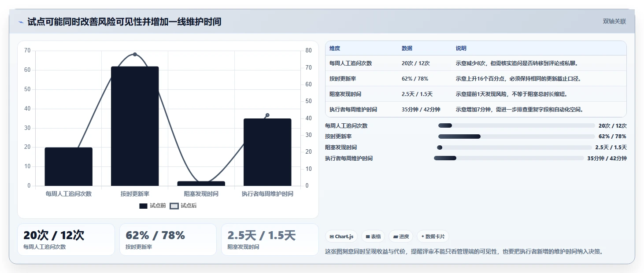Click the 按时更新率 progress bar
The width and height of the screenshot is (644, 273).
(517, 136)
